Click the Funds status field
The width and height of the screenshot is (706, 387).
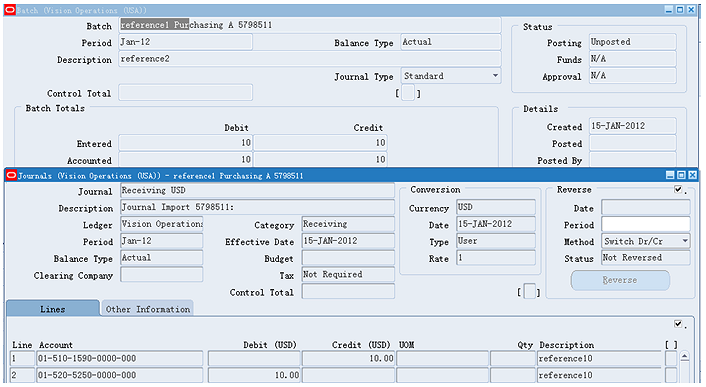[633, 59]
